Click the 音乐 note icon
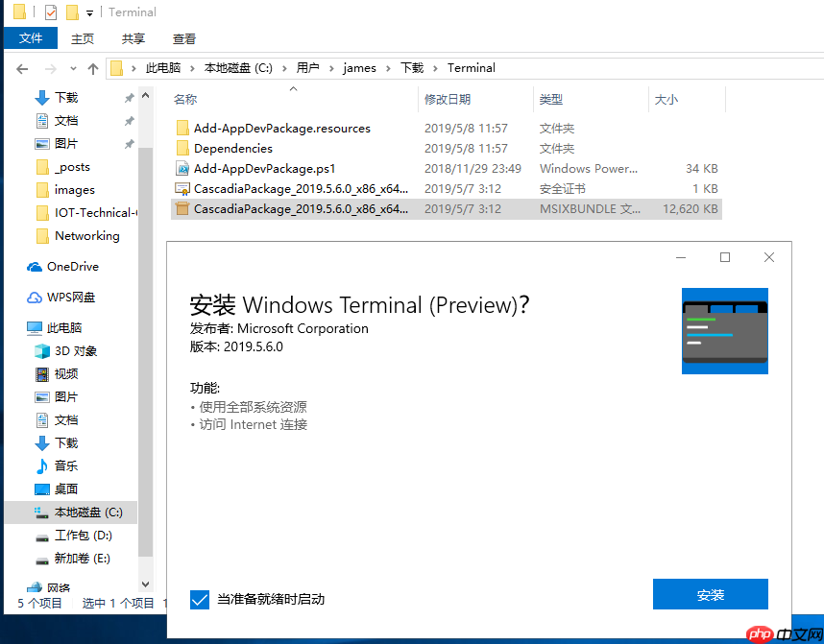The image size is (824, 644). click(x=42, y=465)
